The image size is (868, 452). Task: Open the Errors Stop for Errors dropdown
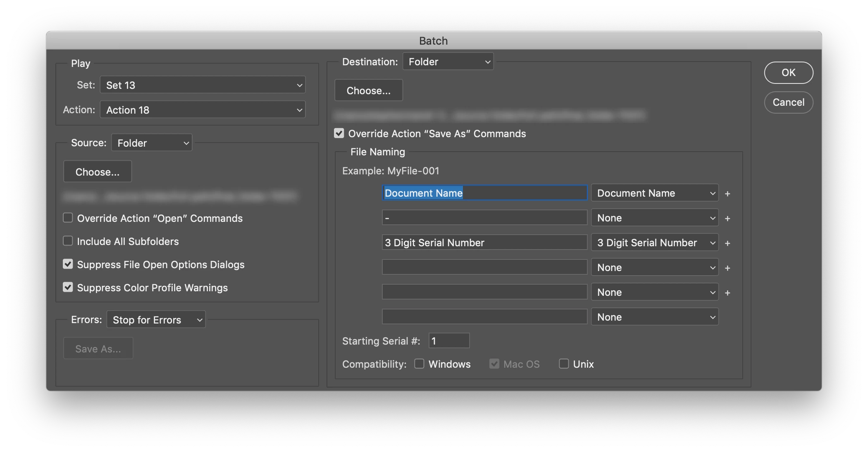coord(156,320)
